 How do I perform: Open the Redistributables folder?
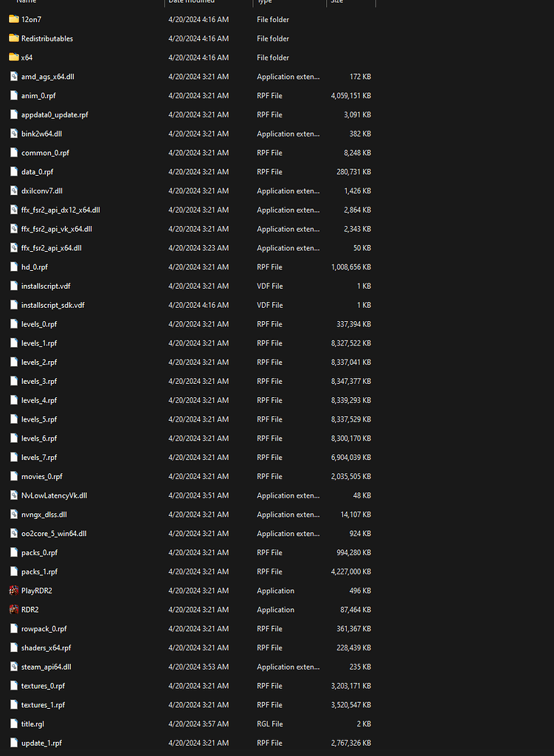(46, 38)
